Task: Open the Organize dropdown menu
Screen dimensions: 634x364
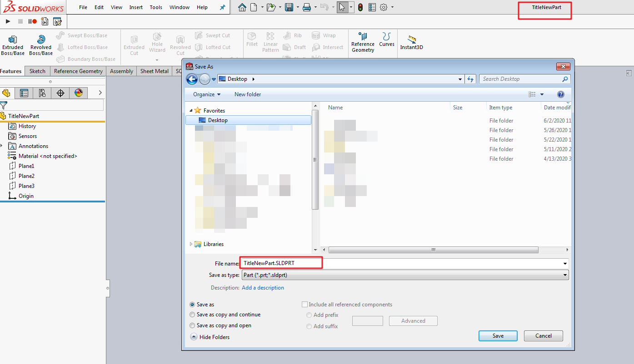Action: point(206,94)
